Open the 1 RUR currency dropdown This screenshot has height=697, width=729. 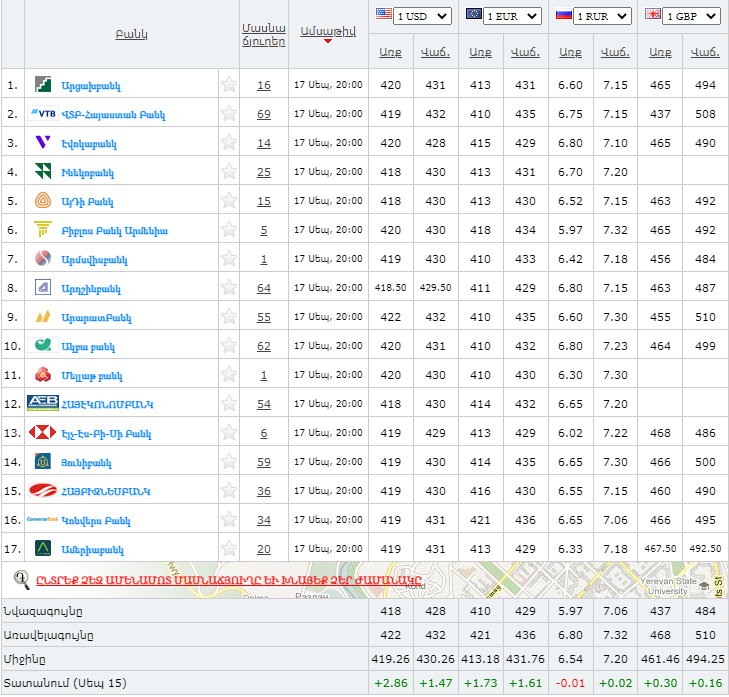[x=602, y=16]
